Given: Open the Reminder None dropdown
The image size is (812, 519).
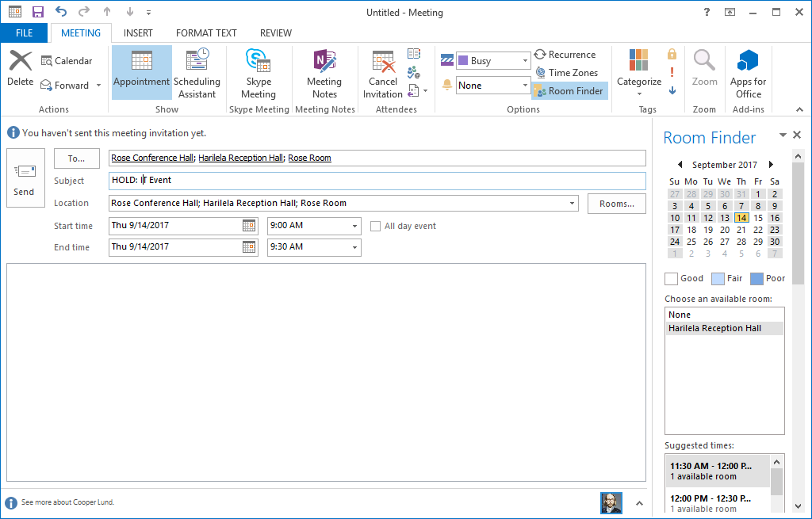Looking at the screenshot, I should (x=525, y=86).
